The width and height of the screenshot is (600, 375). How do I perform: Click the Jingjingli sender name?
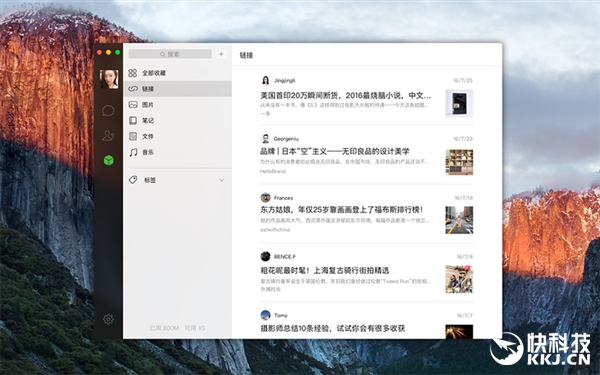285,80
